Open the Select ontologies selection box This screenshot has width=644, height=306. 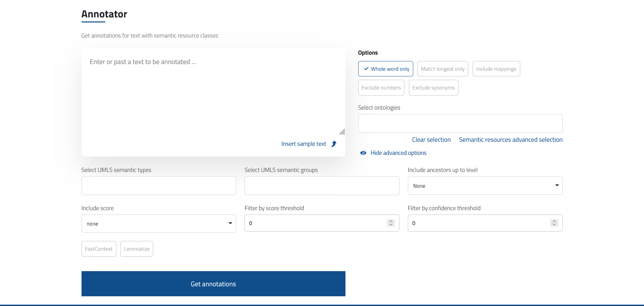tap(460, 123)
